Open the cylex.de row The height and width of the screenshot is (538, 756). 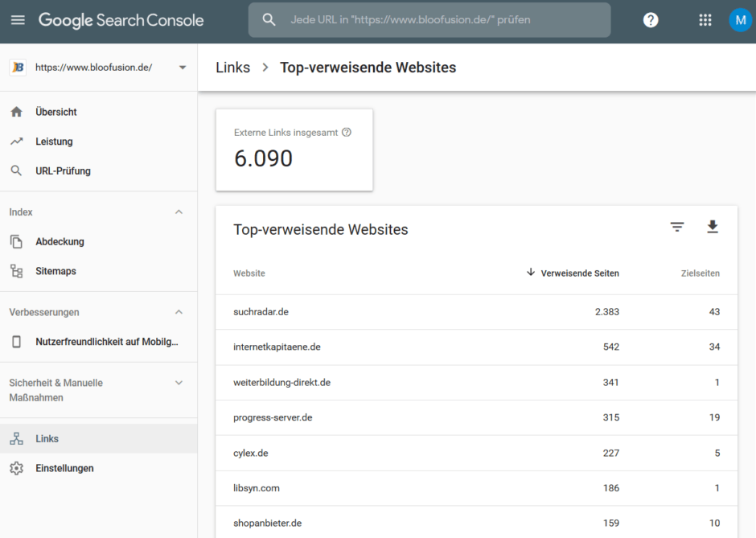tap(476, 453)
